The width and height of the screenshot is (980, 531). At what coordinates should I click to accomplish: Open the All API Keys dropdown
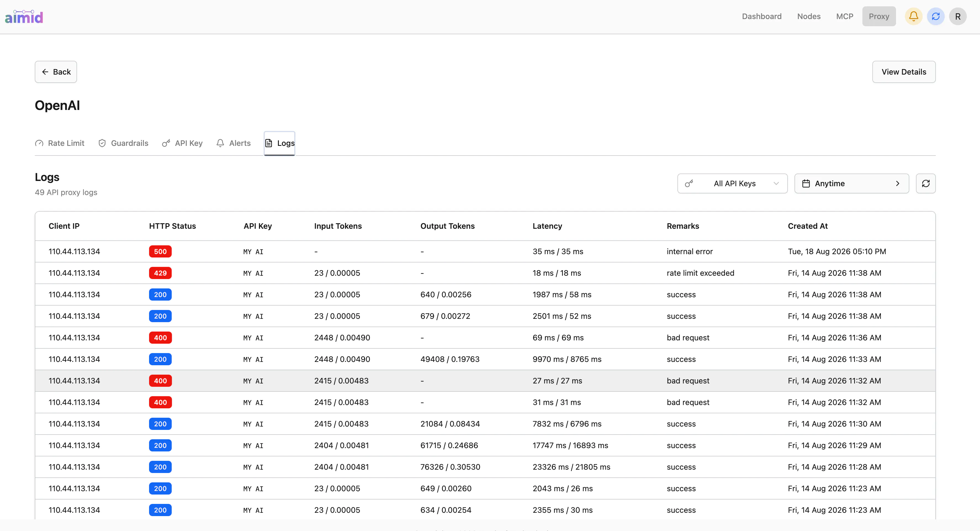point(732,183)
